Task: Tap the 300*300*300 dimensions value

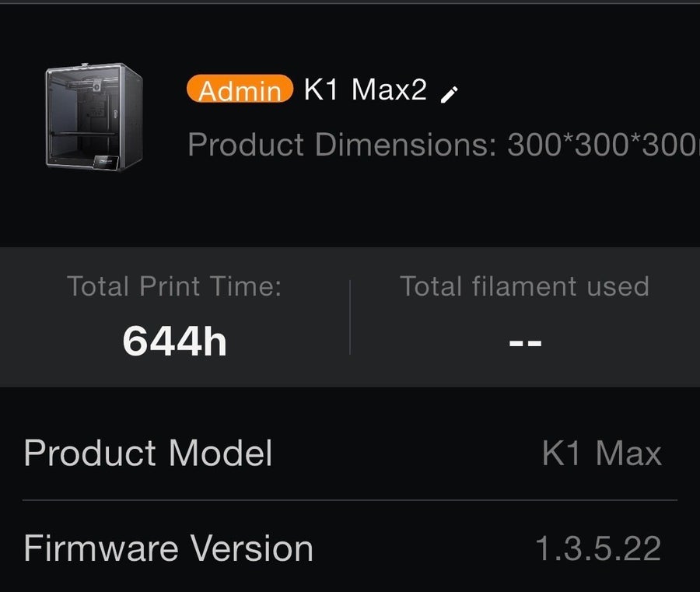Action: (x=603, y=145)
